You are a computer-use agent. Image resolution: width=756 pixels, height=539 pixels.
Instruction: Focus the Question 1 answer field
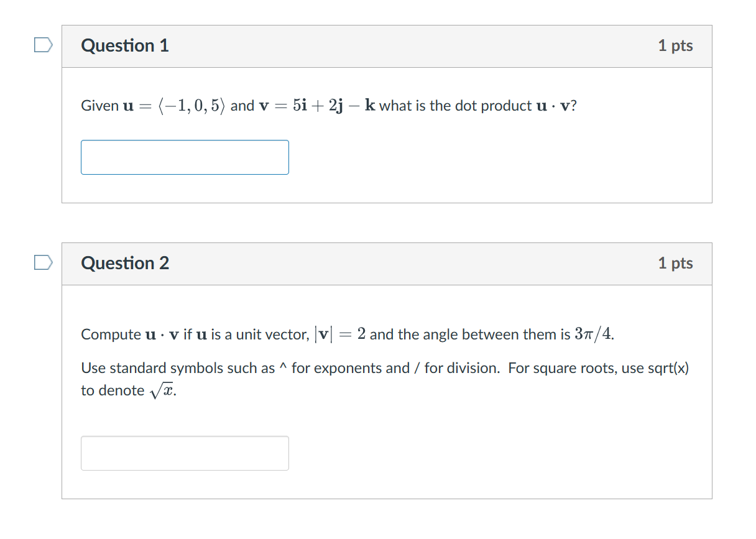185,157
